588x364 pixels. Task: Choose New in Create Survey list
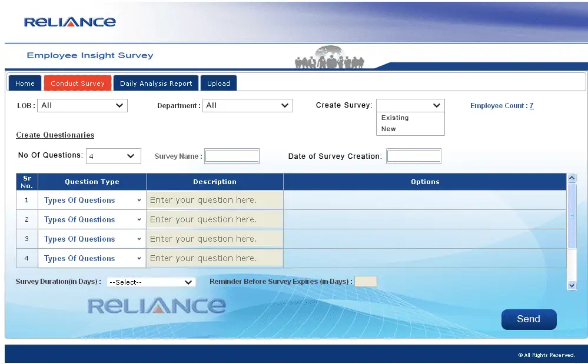point(388,129)
